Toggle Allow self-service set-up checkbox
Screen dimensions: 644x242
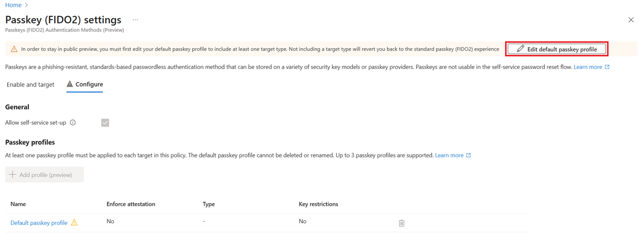105,123
